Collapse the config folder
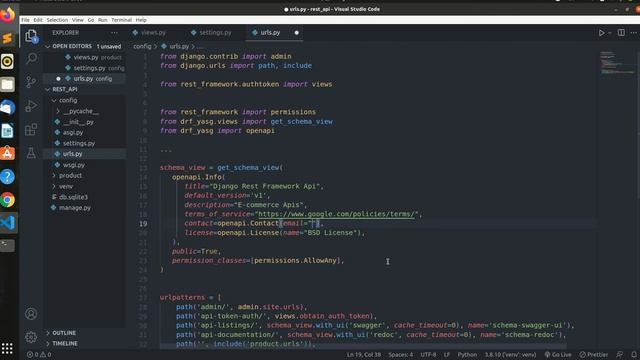The width and height of the screenshot is (640, 360). [54, 100]
